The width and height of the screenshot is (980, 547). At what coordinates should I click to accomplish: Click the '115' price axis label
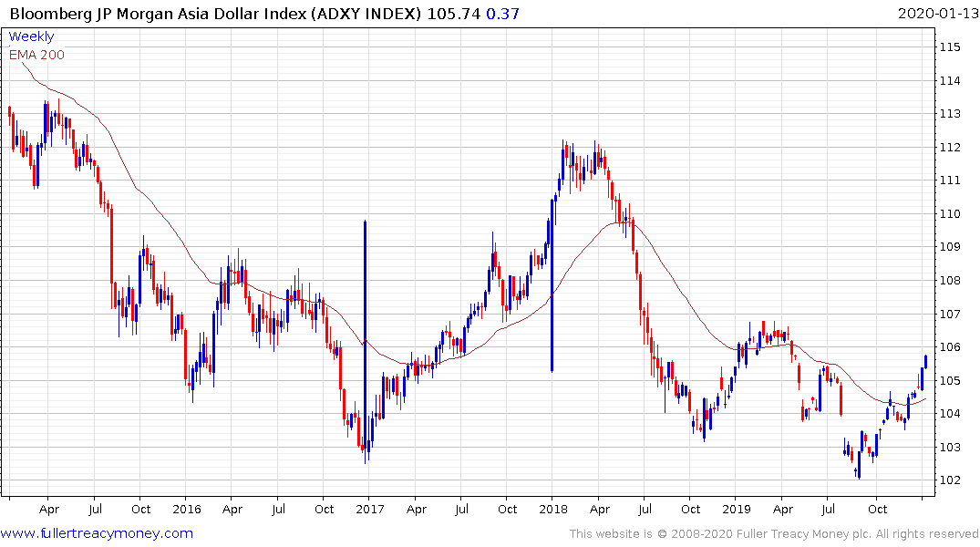point(950,46)
